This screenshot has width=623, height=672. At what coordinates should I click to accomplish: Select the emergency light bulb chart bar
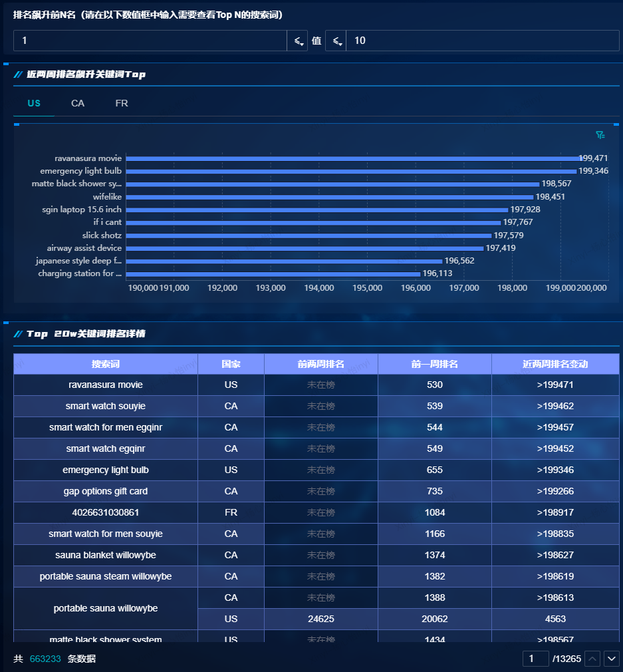(x=351, y=171)
